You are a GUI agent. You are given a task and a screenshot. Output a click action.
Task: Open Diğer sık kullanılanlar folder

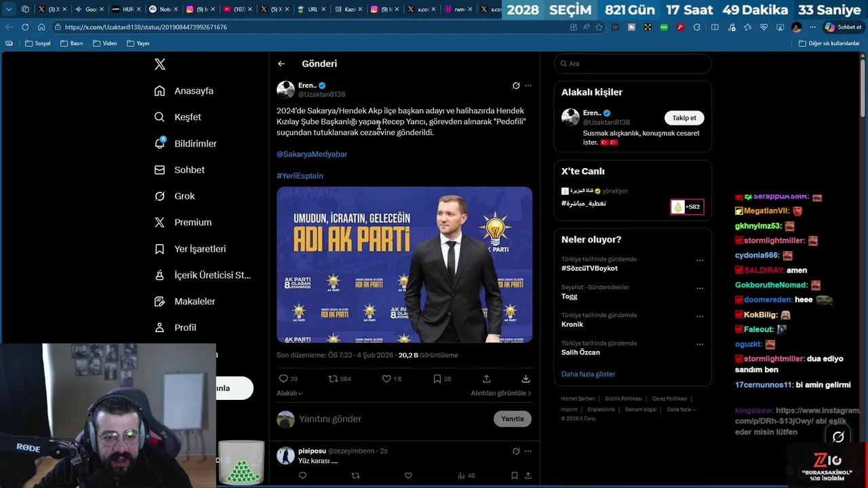pos(829,43)
